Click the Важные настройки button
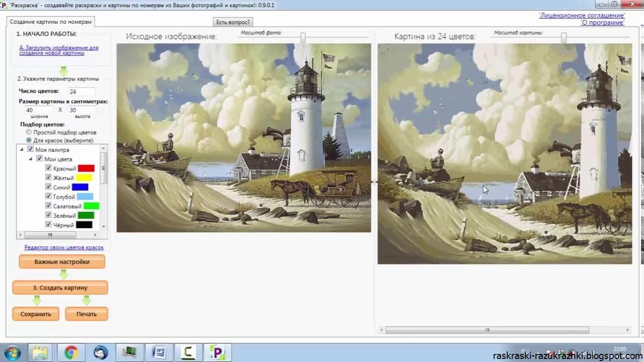644x362 pixels. click(x=62, y=262)
